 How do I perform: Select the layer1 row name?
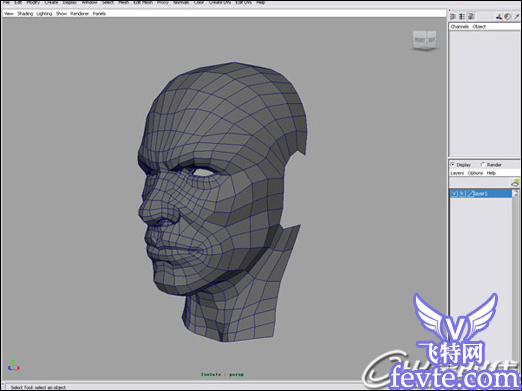click(x=481, y=194)
